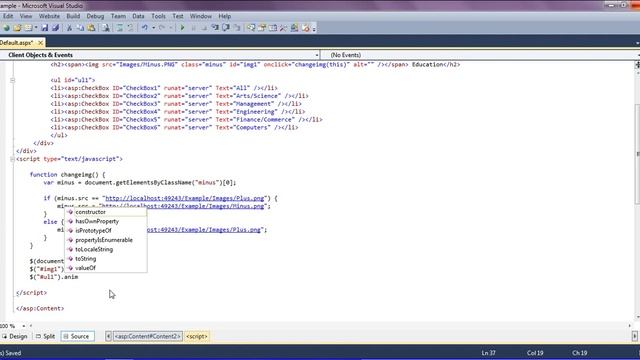640x360 pixels.
Task: Open the Add New Item dropdown arrow
Action: point(36,28)
